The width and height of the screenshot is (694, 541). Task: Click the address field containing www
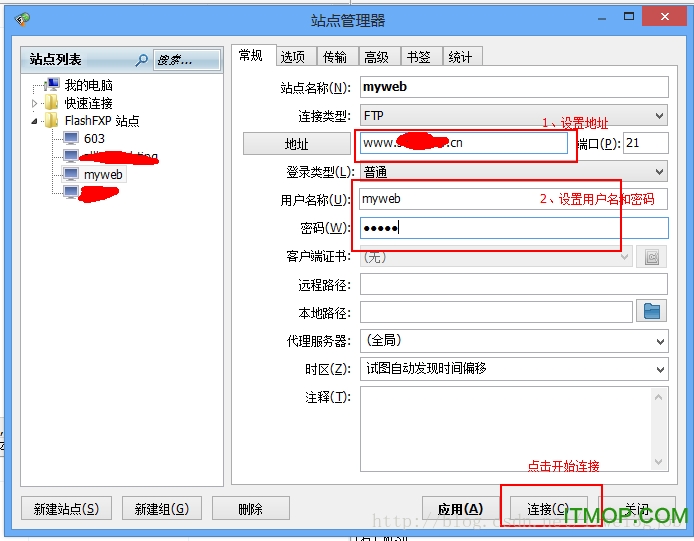pyautogui.click(x=464, y=143)
